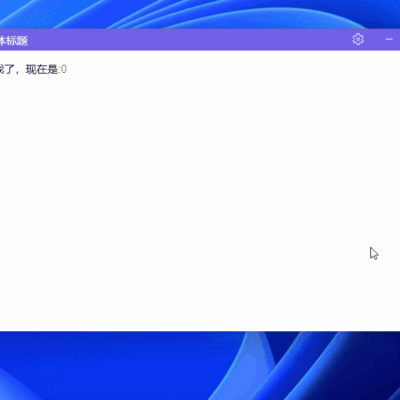This screenshot has width=400, height=400.
Task: Click the window title text 体标题
Action: [x=13, y=41]
